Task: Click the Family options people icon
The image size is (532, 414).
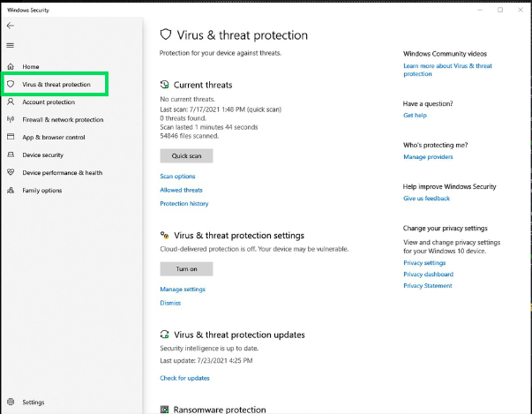Action: tap(11, 191)
